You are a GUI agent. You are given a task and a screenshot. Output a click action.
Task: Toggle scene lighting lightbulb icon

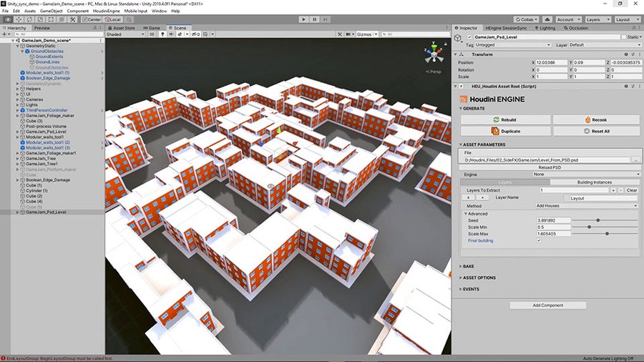coord(162,34)
